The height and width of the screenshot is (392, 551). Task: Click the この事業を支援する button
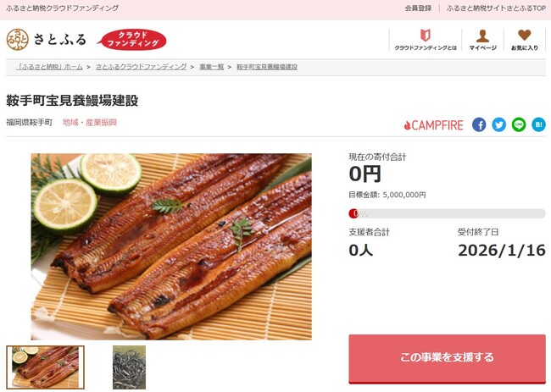pyautogui.click(x=447, y=358)
